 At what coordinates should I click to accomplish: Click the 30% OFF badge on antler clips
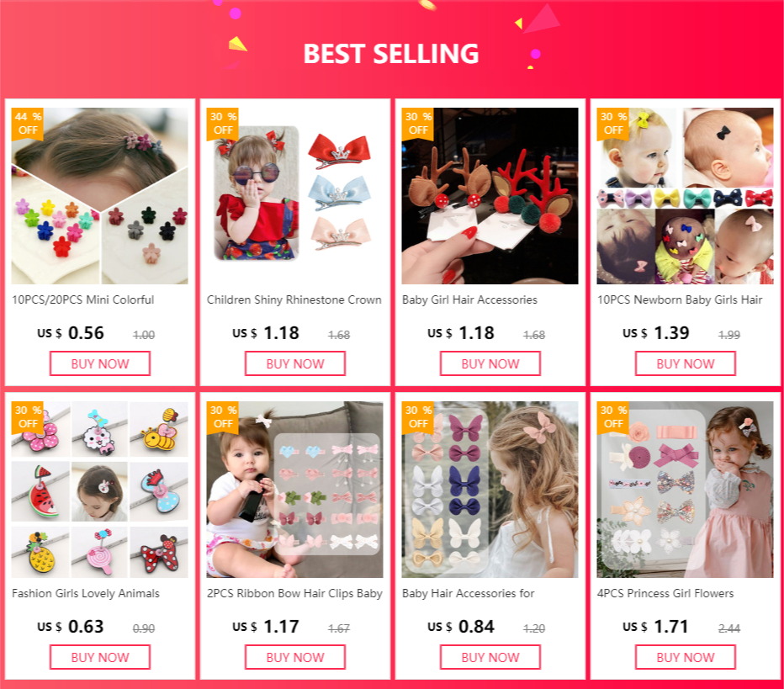coord(418,124)
